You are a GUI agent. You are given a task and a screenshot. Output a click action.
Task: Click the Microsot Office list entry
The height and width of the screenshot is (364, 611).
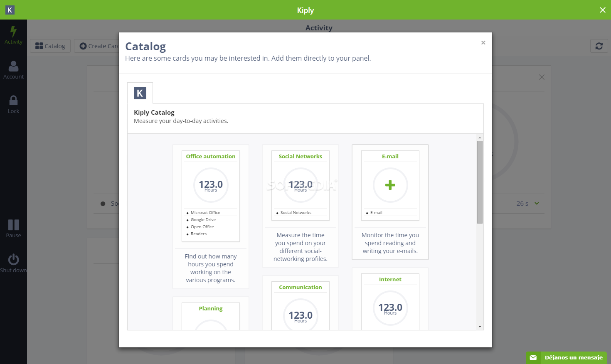click(x=205, y=212)
